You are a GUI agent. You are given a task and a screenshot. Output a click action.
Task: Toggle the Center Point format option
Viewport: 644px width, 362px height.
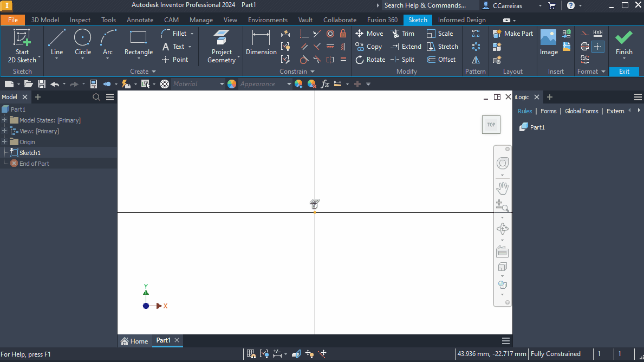598,47
